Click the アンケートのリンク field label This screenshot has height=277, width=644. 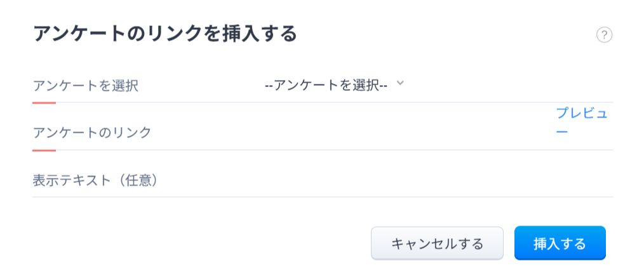click(92, 133)
